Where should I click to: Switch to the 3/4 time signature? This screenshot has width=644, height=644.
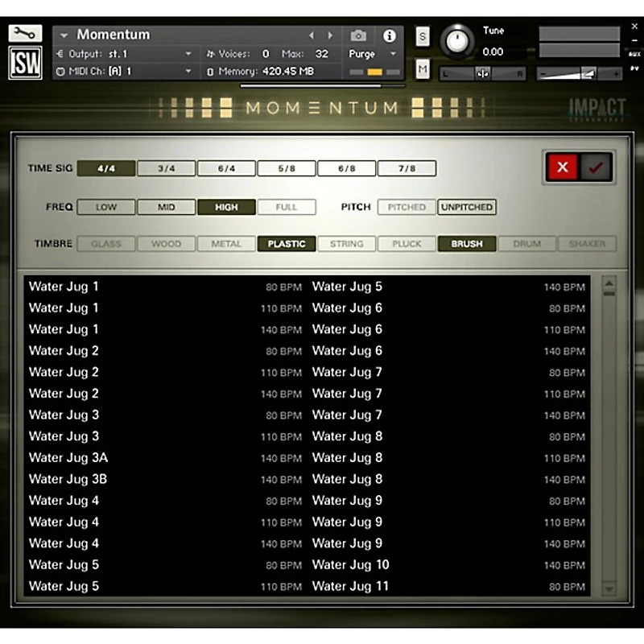click(166, 168)
